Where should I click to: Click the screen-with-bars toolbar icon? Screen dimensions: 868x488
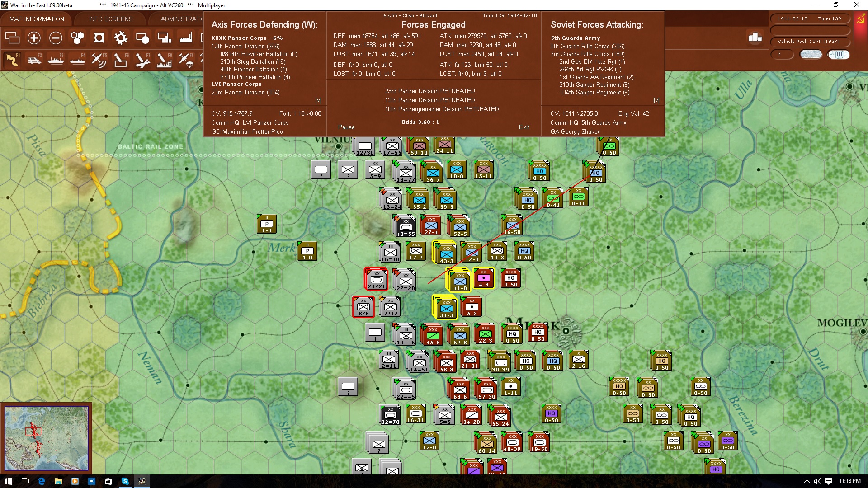pos(164,38)
